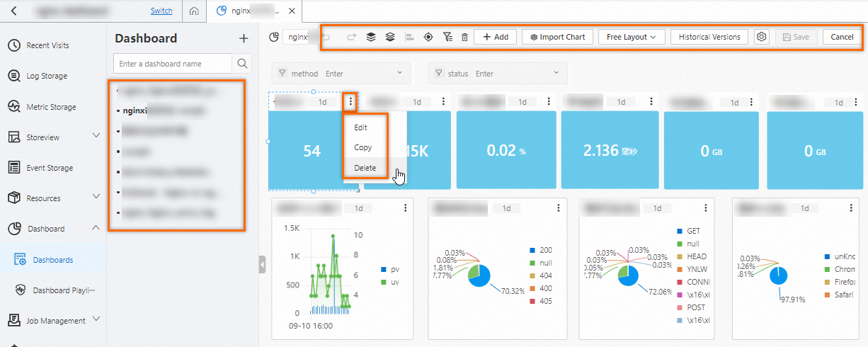Click the Save button

796,37
